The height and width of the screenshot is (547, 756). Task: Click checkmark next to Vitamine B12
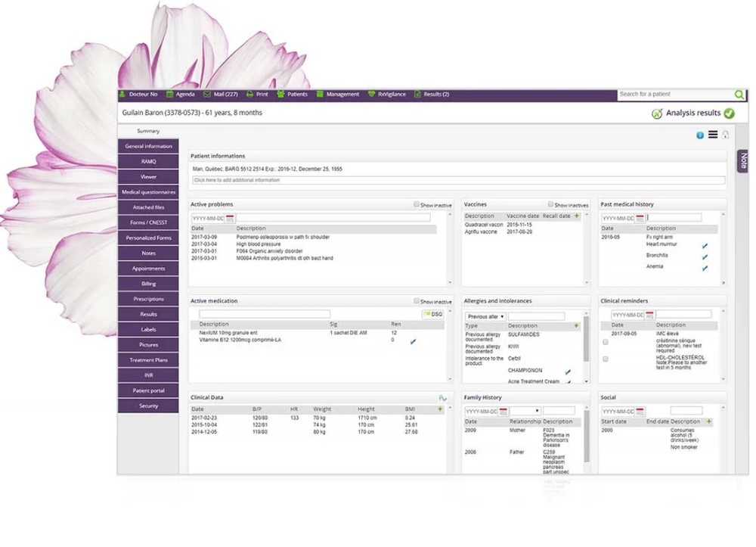click(x=414, y=341)
